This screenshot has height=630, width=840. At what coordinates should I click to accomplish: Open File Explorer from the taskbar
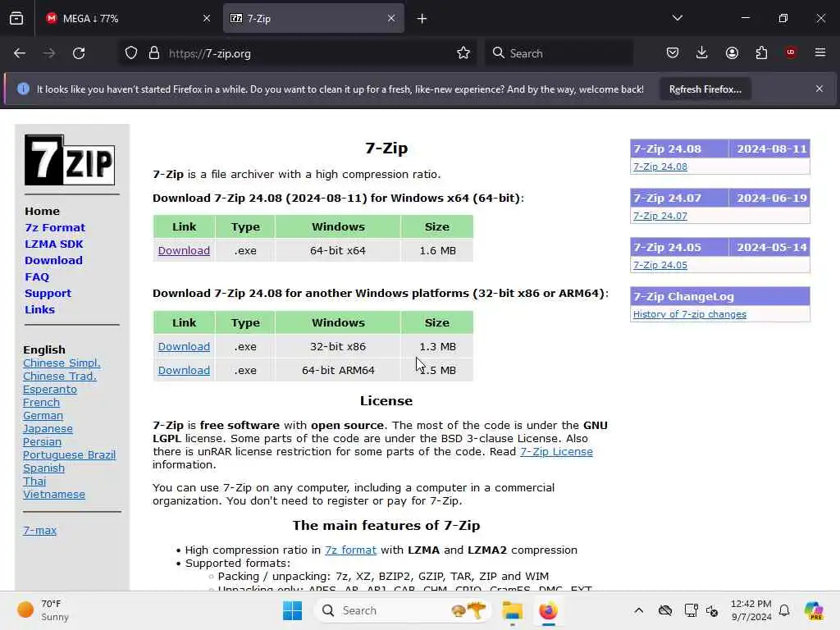[x=512, y=610]
